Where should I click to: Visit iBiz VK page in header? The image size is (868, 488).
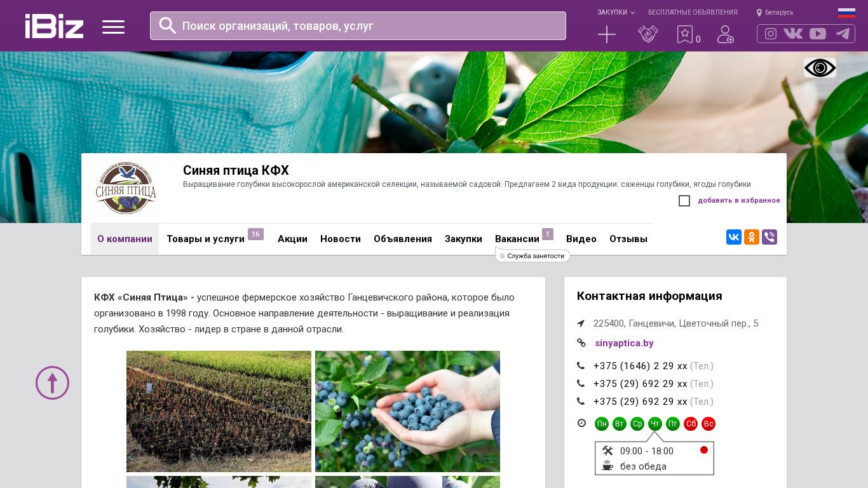point(793,34)
